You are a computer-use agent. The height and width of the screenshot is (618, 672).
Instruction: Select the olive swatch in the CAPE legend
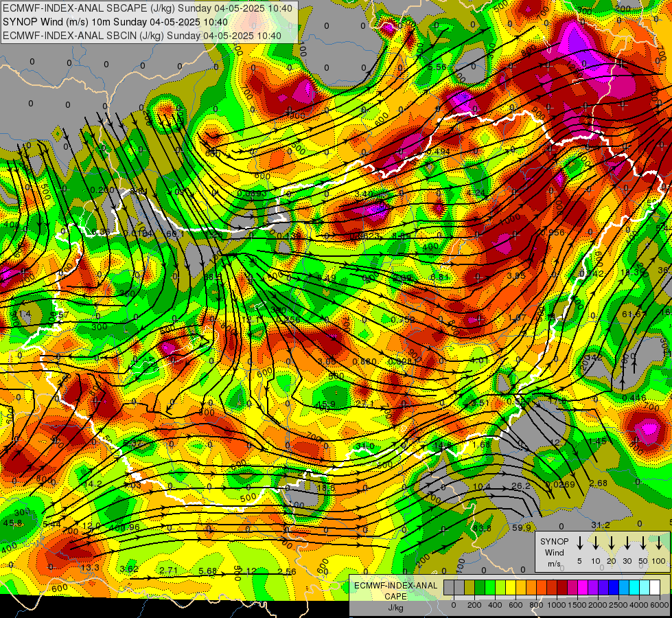click(470, 588)
